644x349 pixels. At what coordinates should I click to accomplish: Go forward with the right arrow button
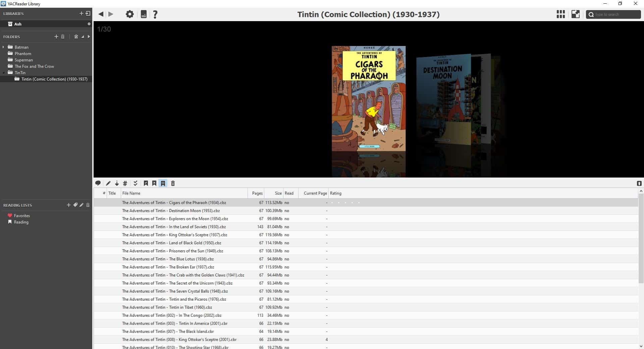pos(111,14)
